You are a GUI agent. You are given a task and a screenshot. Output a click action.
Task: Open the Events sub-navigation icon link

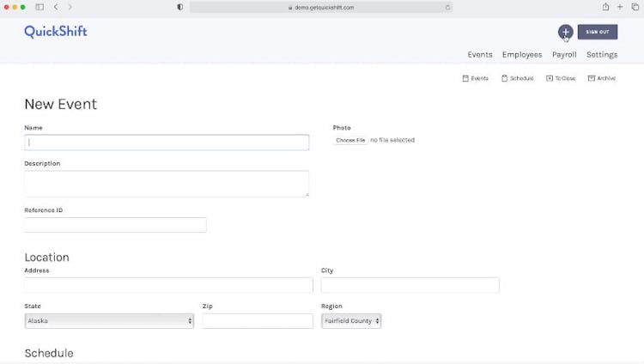pos(475,78)
